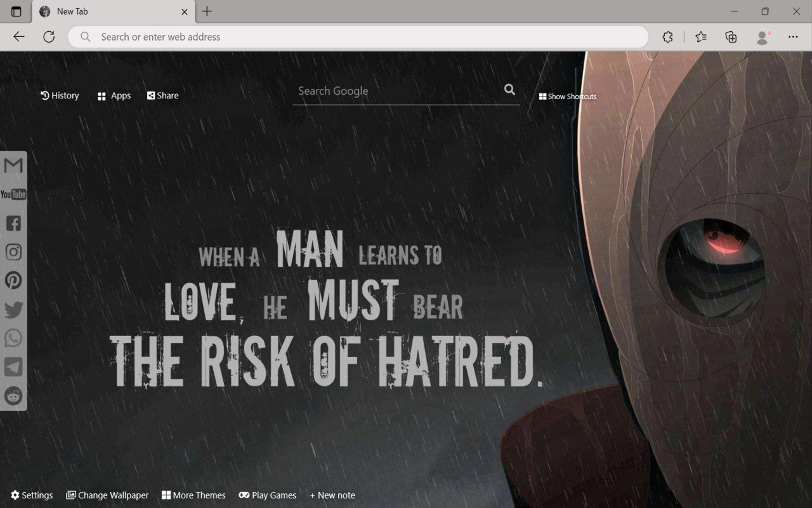Image resolution: width=812 pixels, height=508 pixels.
Task: Refresh the current page
Action: tap(49, 37)
